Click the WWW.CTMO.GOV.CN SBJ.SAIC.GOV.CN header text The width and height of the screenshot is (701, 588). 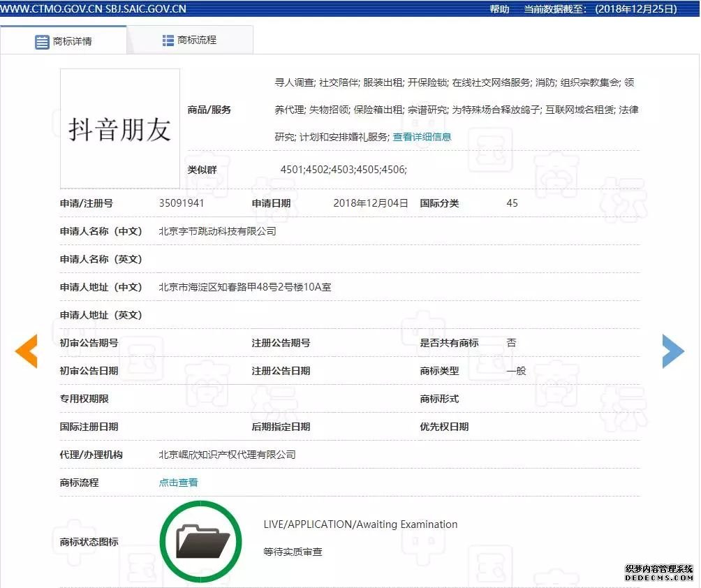tap(93, 9)
